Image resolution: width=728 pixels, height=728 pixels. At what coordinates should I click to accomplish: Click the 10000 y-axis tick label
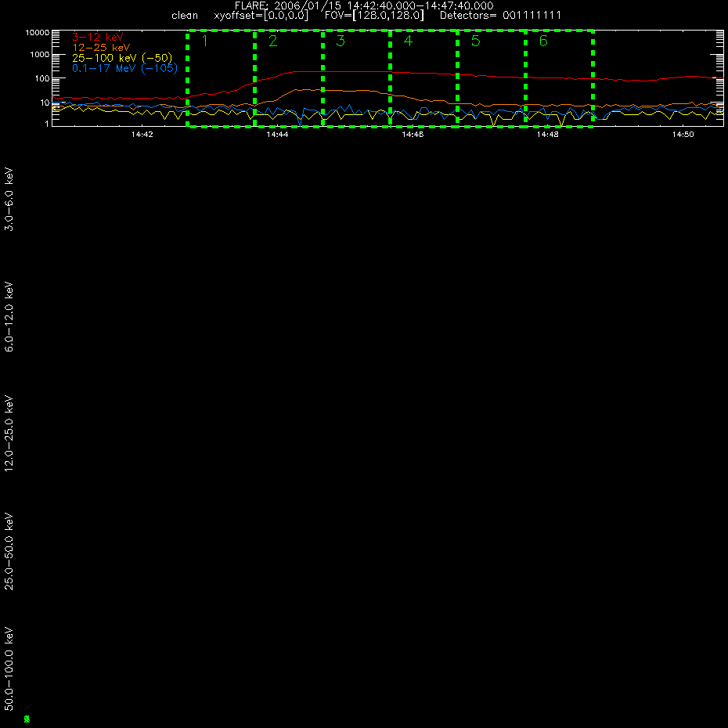click(37, 33)
